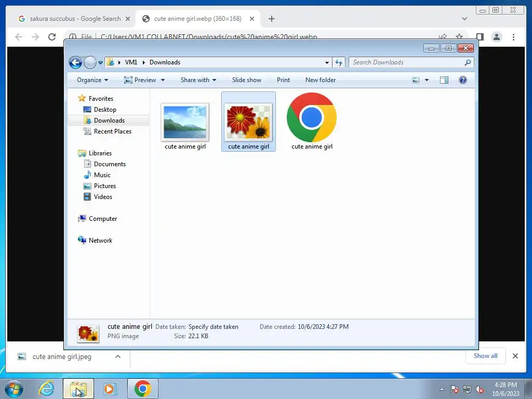
Task: Open Explorer Help icon
Action: coord(463,80)
